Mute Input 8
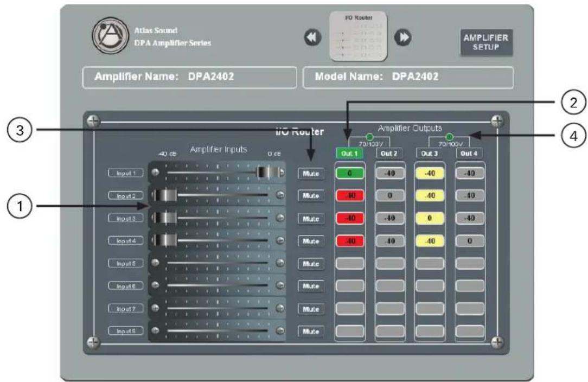 pos(311,332)
